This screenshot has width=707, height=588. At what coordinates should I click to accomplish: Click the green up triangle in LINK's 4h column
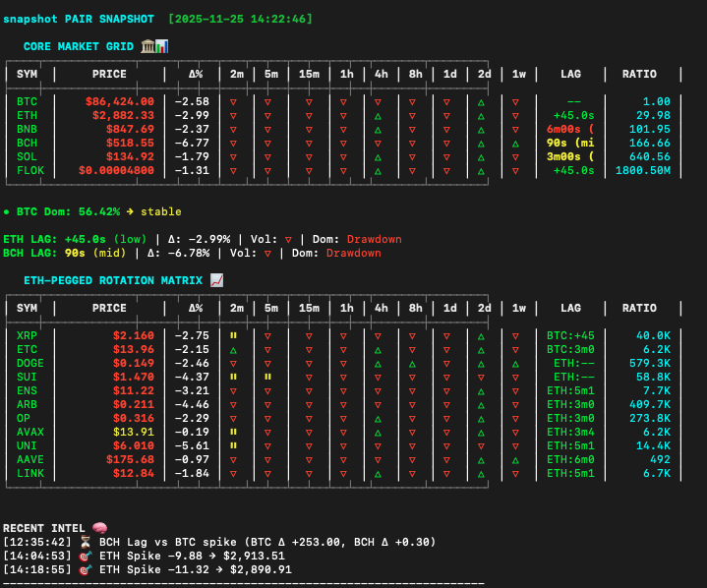click(378, 474)
